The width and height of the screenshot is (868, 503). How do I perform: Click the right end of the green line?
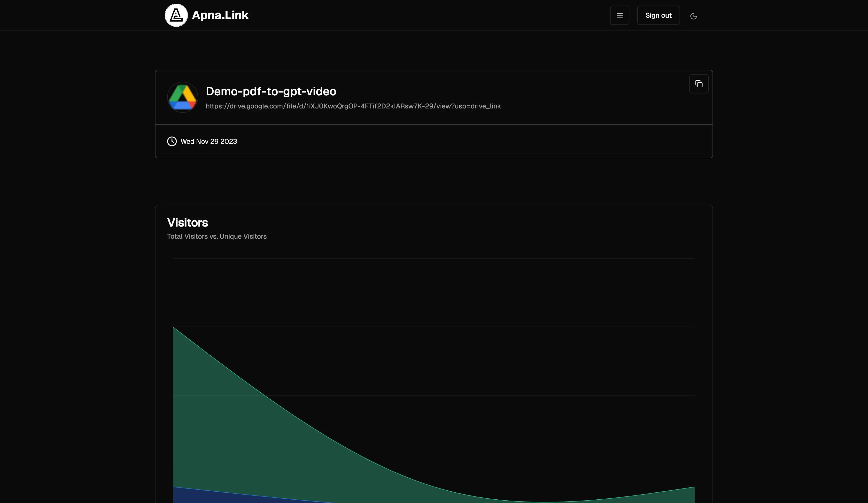[x=694, y=487]
